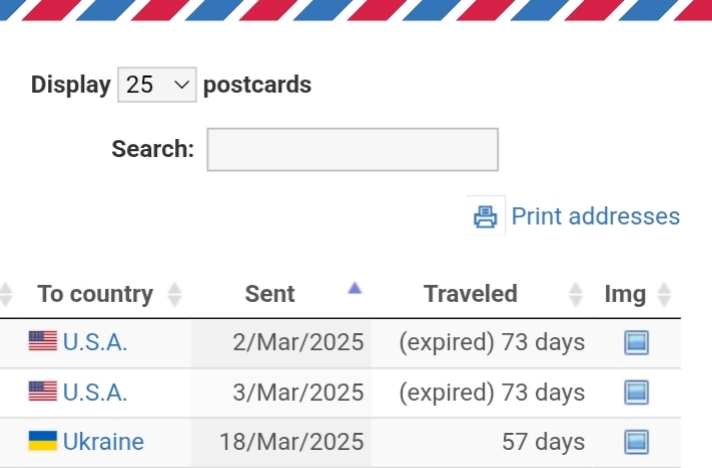Click sort arrows left of To country

(5, 294)
